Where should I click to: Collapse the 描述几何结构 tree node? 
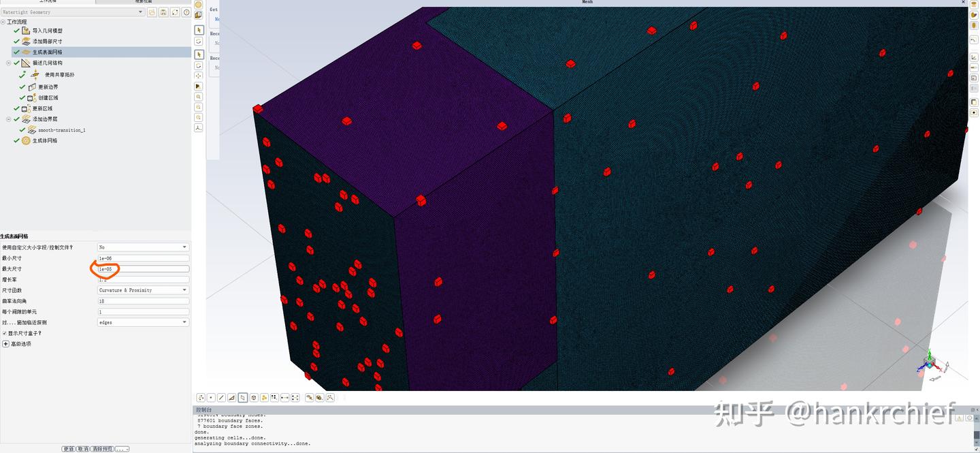(9, 63)
